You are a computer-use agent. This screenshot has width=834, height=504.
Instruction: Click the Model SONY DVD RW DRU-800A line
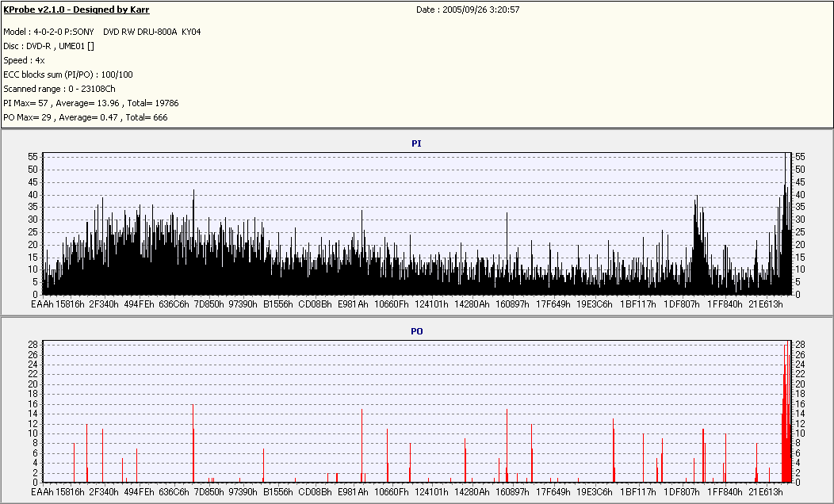coord(102,32)
